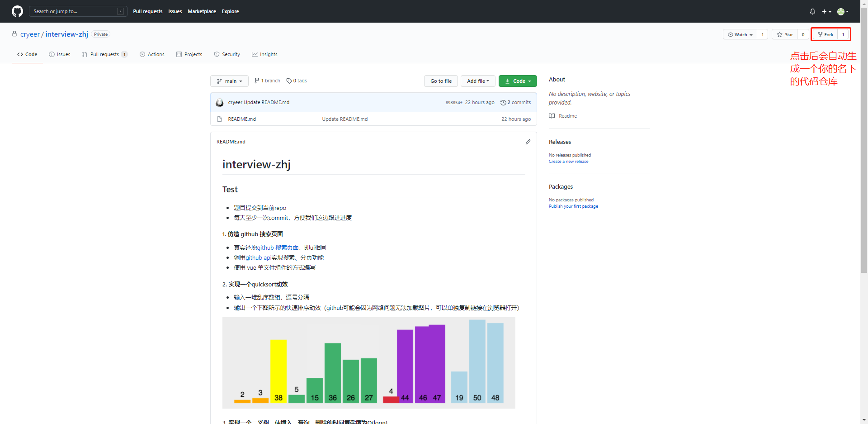Click the Go to file button
This screenshot has height=424, width=868.
pos(441,81)
